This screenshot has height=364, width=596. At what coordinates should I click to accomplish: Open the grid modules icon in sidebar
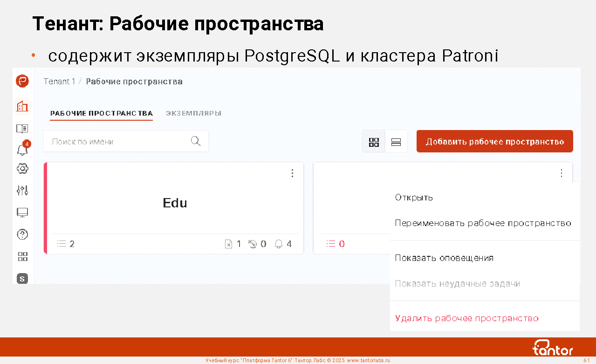[x=22, y=256]
